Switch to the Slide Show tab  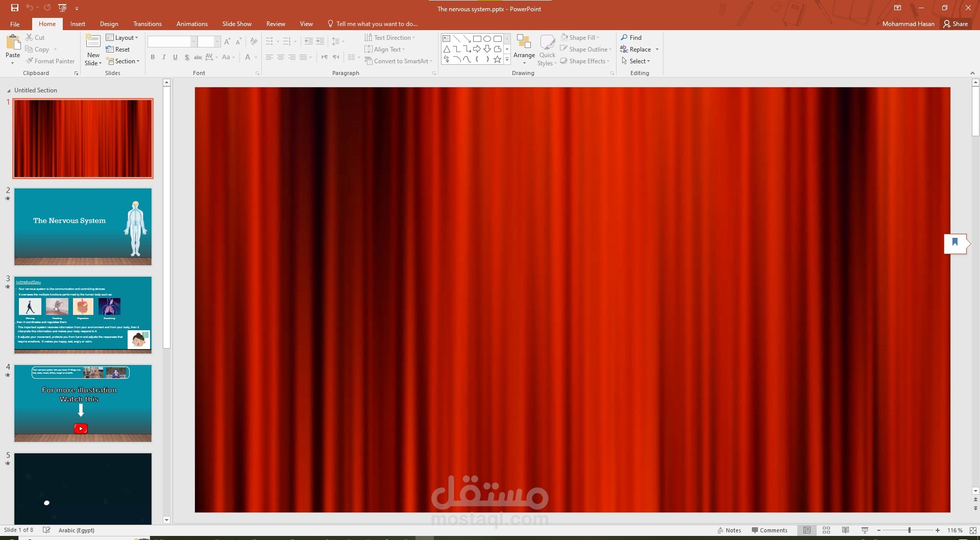pyautogui.click(x=237, y=23)
